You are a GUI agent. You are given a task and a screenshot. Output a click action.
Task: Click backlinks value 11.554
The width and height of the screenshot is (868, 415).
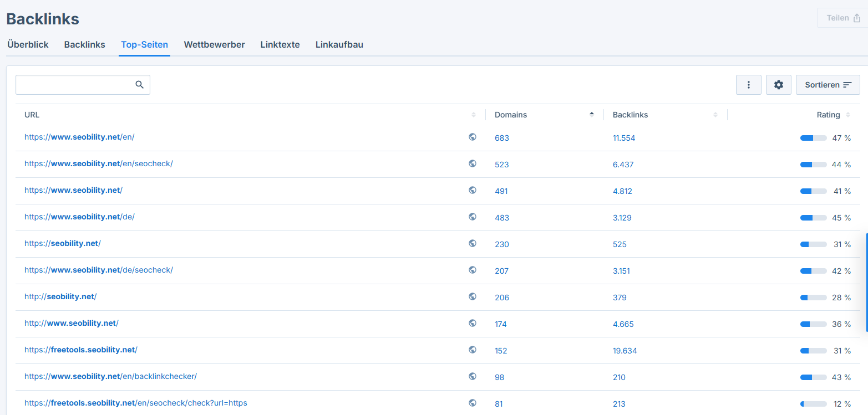[624, 138]
